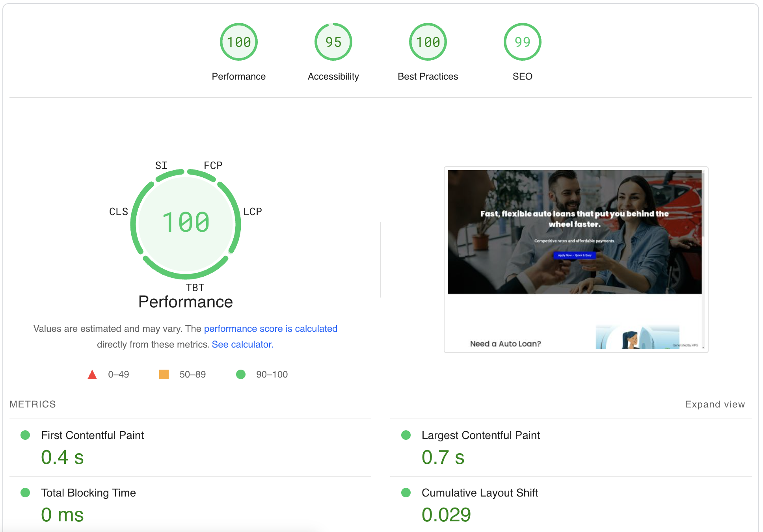The width and height of the screenshot is (763, 532).
Task: Click the Cumulative Layout Shift metric title
Action: pyautogui.click(x=480, y=493)
